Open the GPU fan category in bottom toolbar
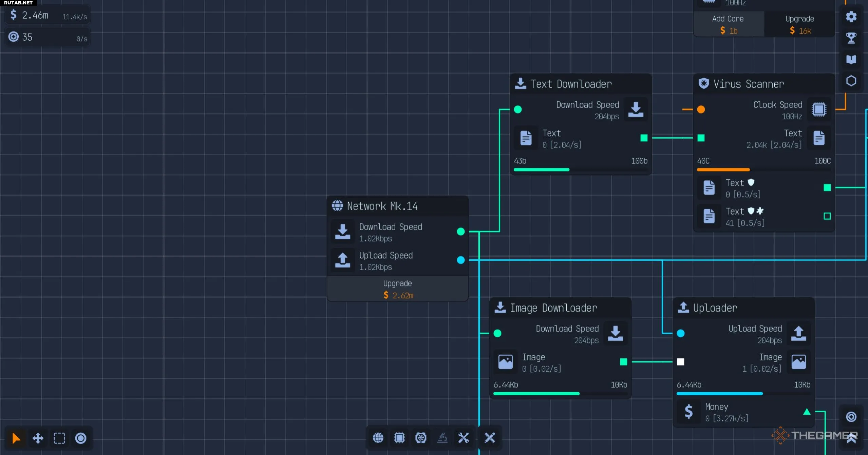This screenshot has width=868, height=455. point(421,438)
